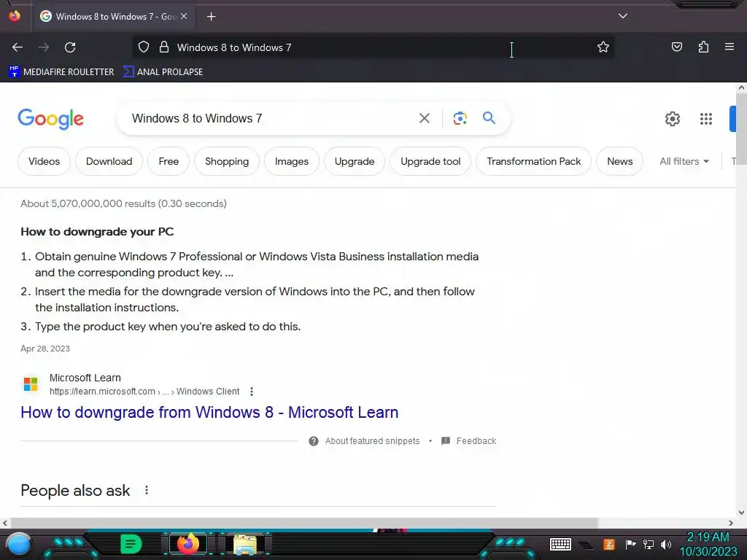Open the Save to Pocket icon

pyautogui.click(x=676, y=47)
